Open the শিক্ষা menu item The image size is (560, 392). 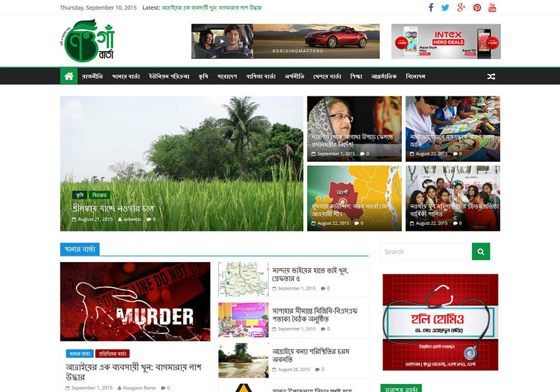pyautogui.click(x=356, y=77)
